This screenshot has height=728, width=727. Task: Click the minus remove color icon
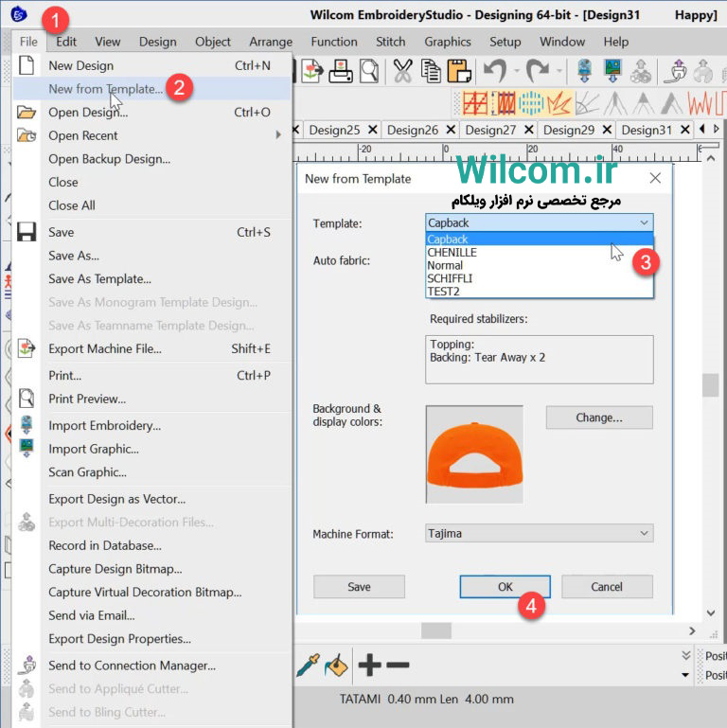tap(398, 665)
